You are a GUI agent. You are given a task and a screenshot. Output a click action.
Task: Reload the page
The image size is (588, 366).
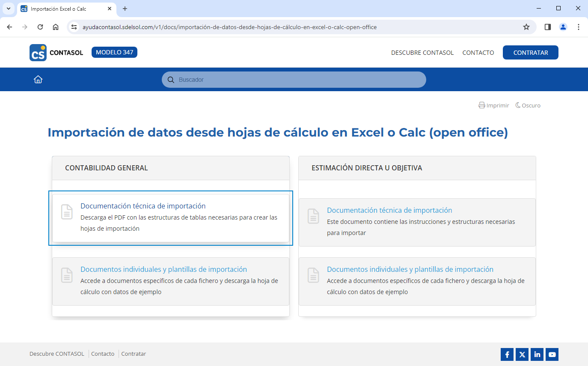[40, 27]
